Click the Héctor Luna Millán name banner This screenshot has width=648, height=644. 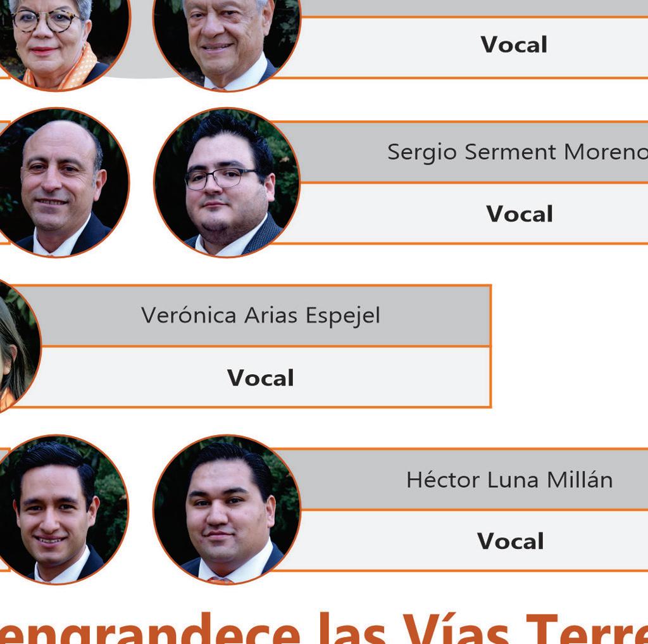pos(471,479)
